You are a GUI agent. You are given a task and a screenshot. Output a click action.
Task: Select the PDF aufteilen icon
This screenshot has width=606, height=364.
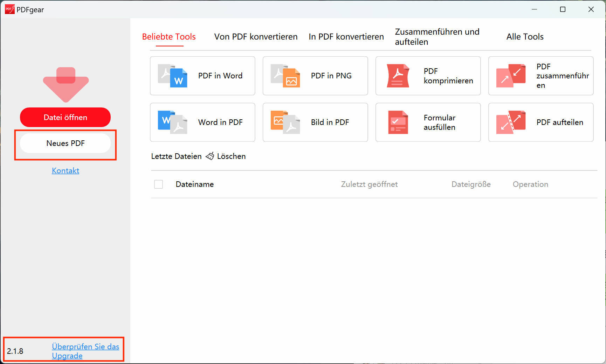click(x=511, y=122)
